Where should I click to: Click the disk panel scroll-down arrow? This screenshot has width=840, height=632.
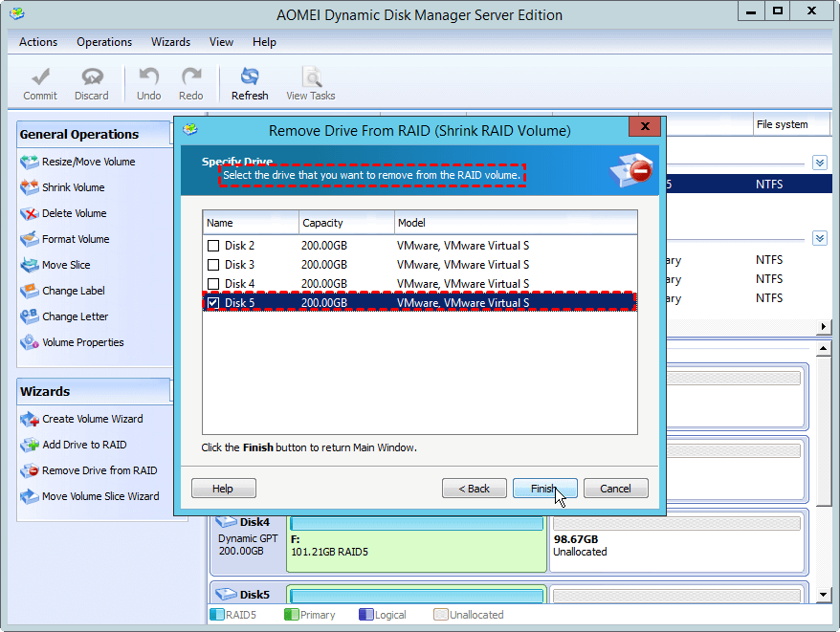tap(823, 595)
